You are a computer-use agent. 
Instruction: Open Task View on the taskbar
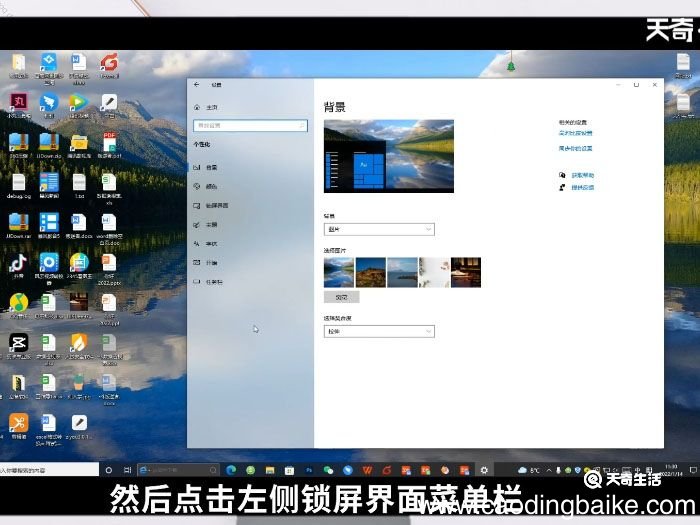(128, 470)
